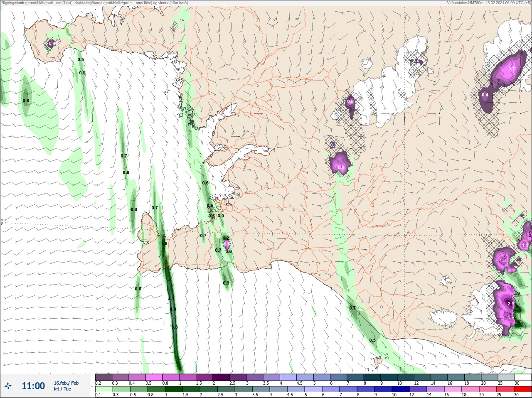Click the 1.5 value in the purple snow patch
The height and width of the screenshot is (398, 532).
pos(502,261)
